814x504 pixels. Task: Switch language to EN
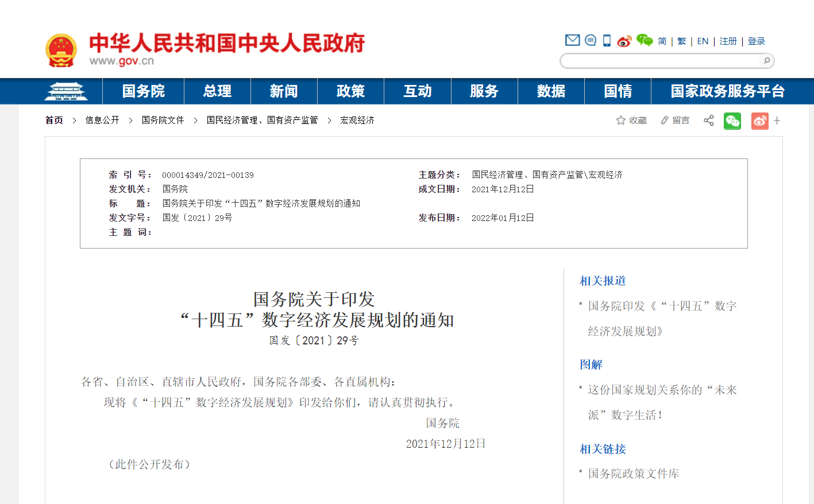point(703,41)
